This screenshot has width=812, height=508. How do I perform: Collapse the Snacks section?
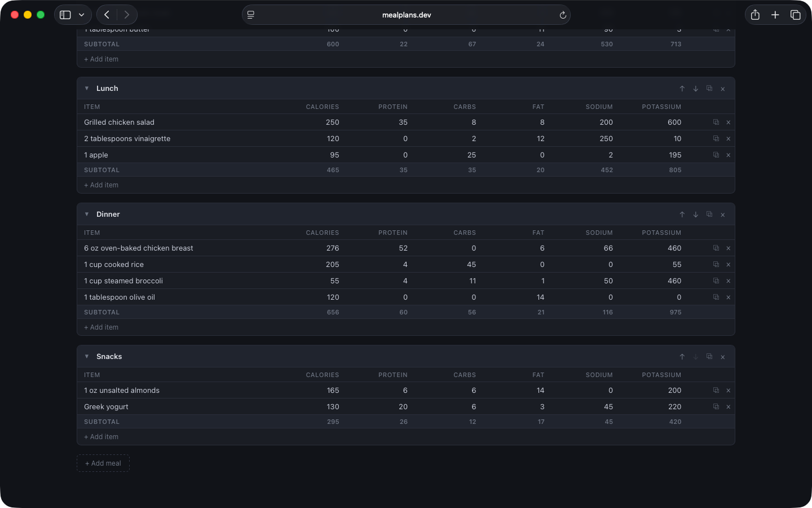(x=87, y=357)
